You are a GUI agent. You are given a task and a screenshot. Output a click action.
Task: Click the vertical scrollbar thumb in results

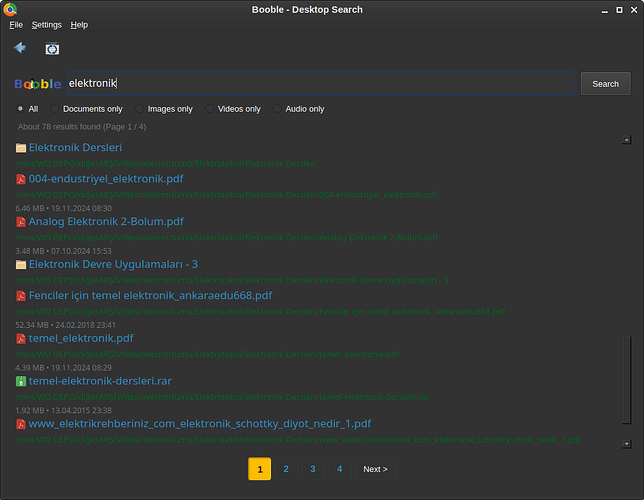pos(626,380)
